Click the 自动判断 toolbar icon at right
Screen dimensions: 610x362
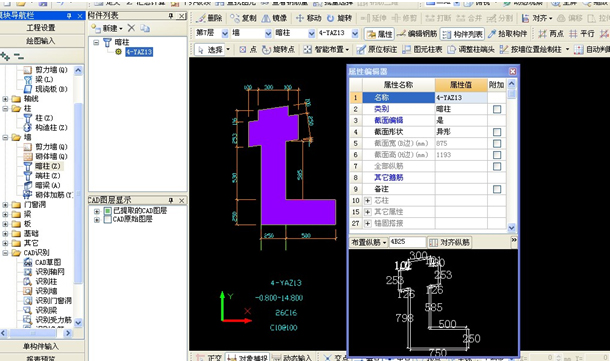point(578,49)
